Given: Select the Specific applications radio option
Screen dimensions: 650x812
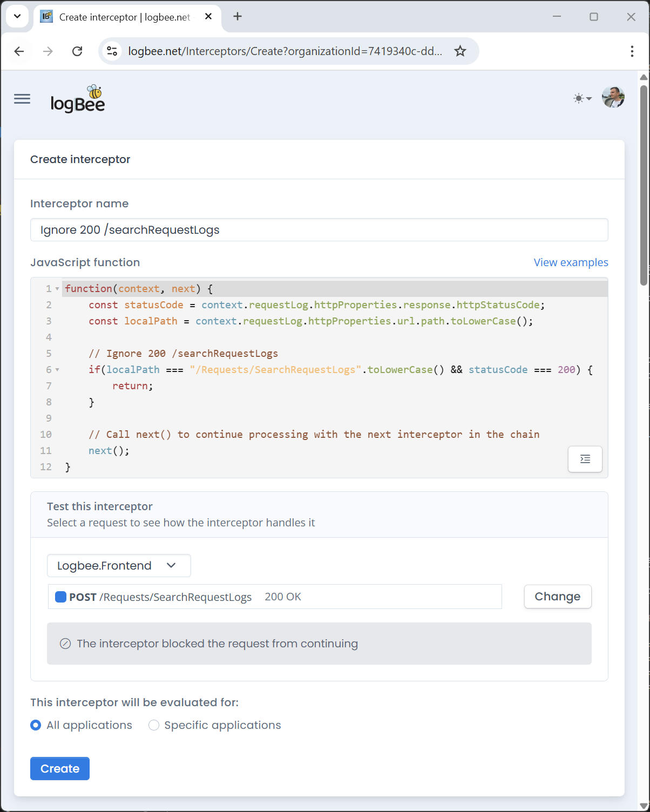Looking at the screenshot, I should [154, 725].
